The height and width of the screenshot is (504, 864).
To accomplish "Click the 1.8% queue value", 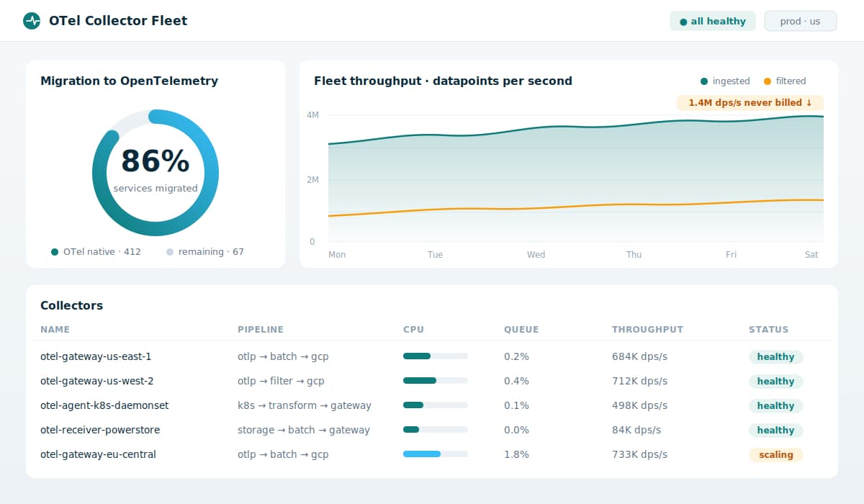I will pyautogui.click(x=516, y=454).
